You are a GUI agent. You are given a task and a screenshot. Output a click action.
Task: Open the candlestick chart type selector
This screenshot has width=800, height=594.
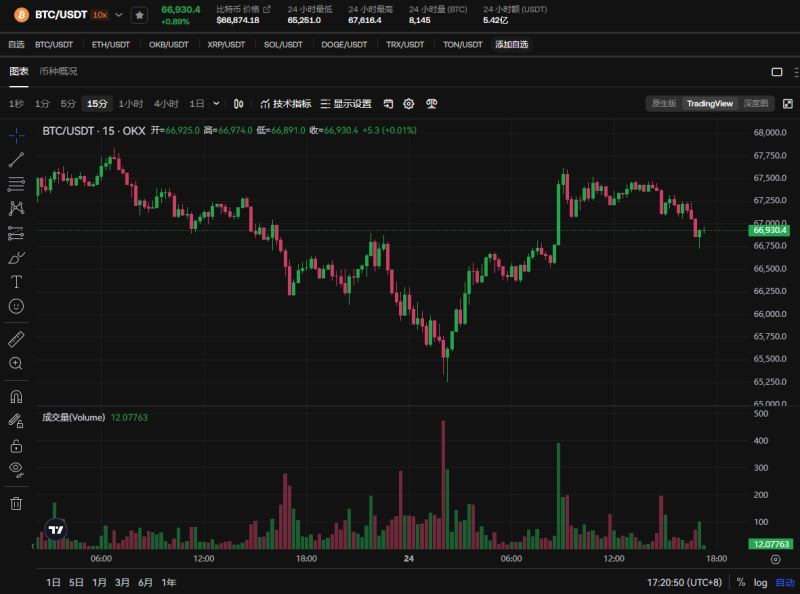click(x=239, y=103)
